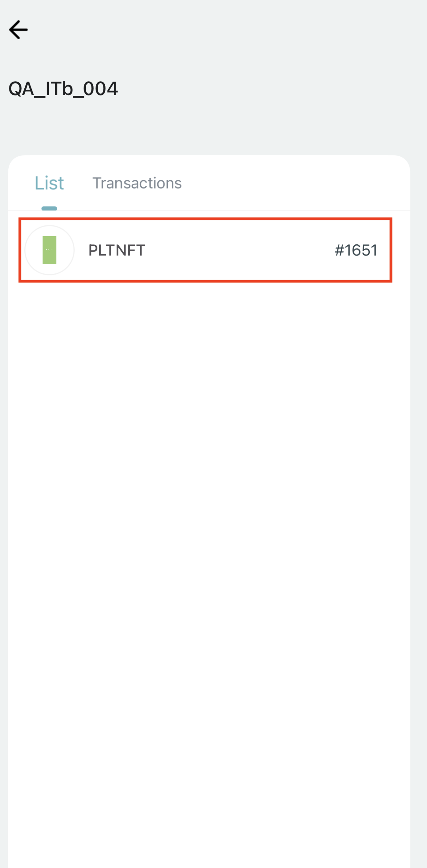
Task: Click empty space between PLTNFT and #1651
Action: click(x=236, y=250)
